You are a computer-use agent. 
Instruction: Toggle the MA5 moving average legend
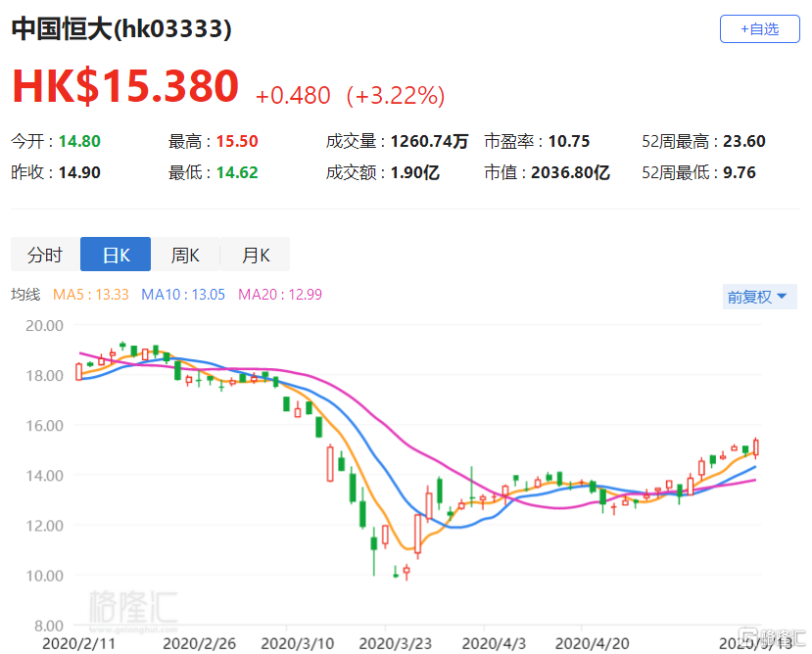91,295
